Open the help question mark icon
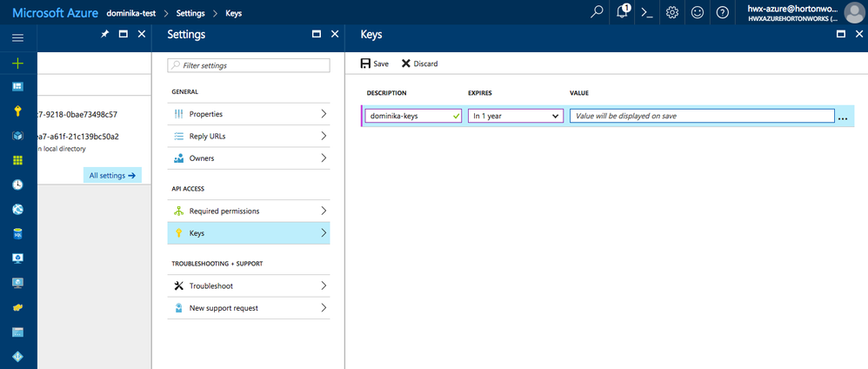 pyautogui.click(x=722, y=12)
